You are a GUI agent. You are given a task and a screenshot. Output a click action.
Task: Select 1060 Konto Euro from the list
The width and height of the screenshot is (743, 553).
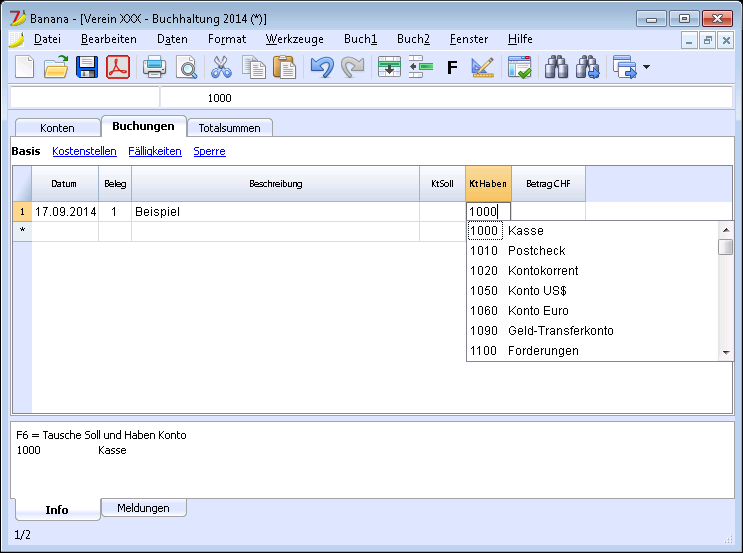tap(593, 311)
